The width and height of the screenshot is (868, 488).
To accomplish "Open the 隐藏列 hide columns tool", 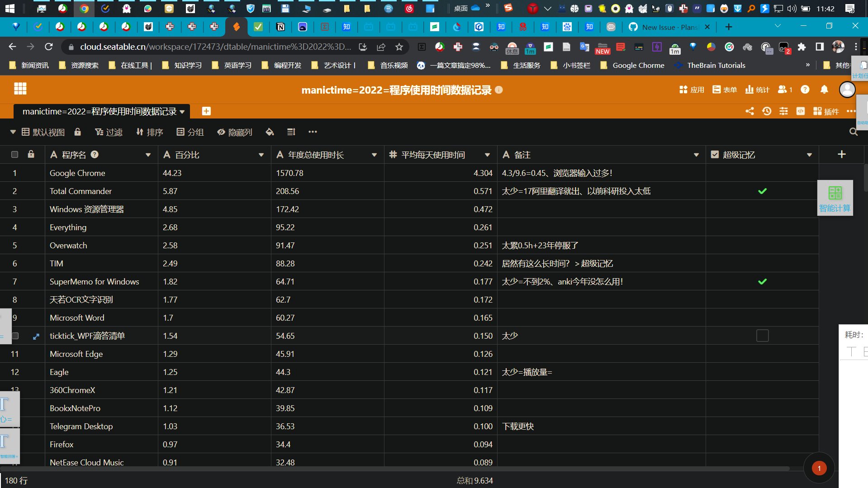I will click(234, 132).
